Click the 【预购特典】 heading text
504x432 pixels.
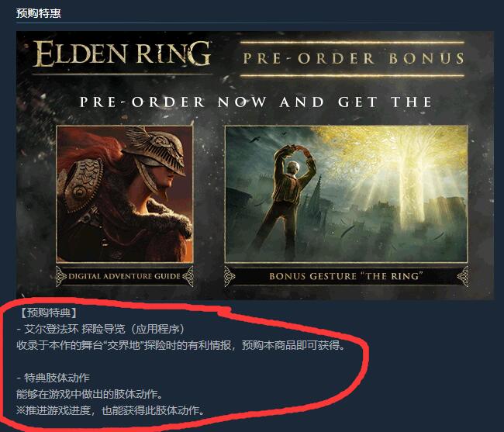coord(49,313)
